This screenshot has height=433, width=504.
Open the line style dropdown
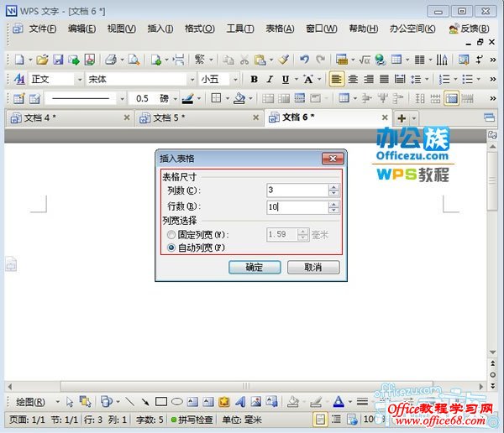(122, 98)
